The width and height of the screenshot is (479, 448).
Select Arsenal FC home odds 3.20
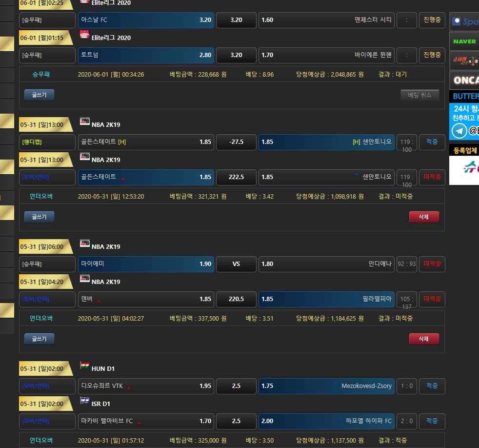click(x=146, y=20)
